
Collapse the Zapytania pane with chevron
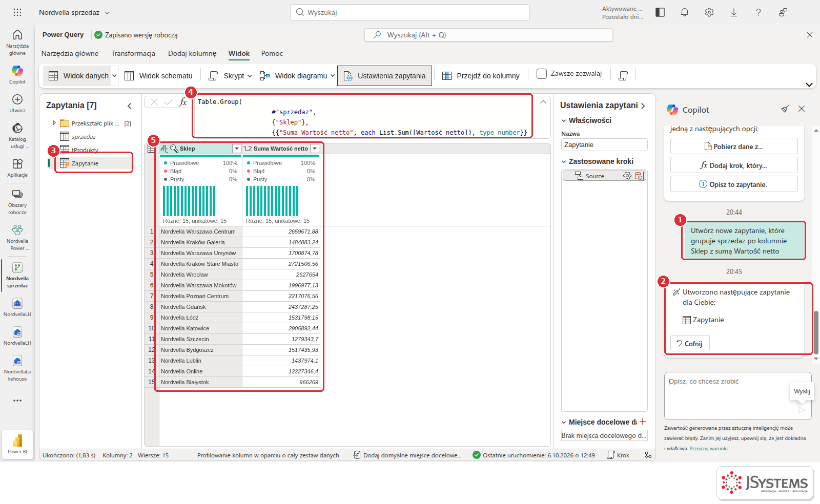(130, 106)
